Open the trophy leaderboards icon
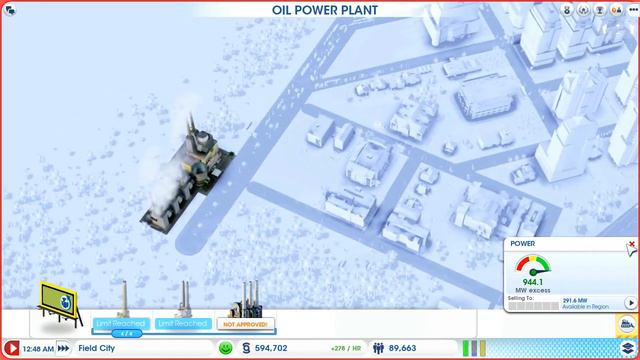This screenshot has height=360, width=640. pyautogui.click(x=600, y=10)
